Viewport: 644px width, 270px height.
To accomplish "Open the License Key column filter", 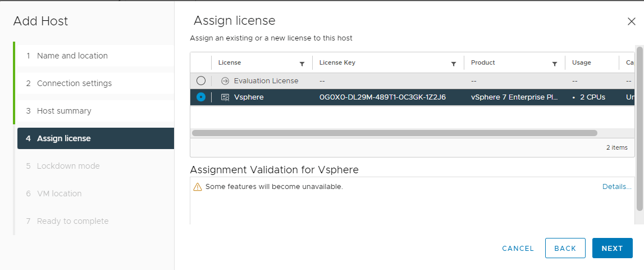I will (x=454, y=64).
